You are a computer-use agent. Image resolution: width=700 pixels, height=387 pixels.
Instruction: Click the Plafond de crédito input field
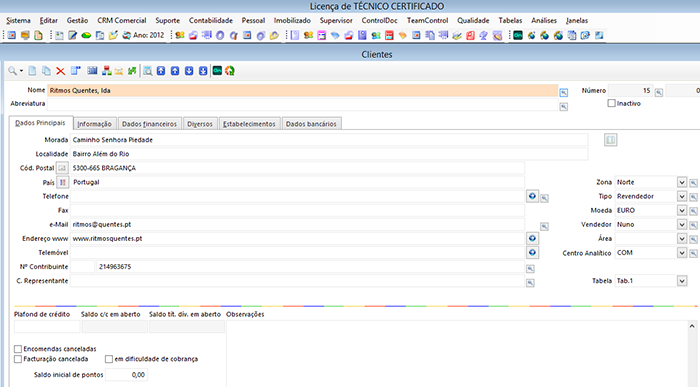tap(47, 326)
